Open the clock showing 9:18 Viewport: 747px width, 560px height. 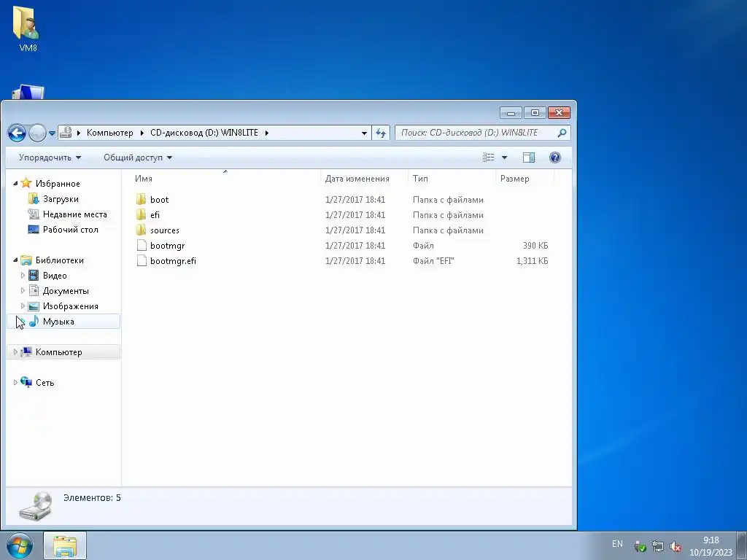click(711, 546)
